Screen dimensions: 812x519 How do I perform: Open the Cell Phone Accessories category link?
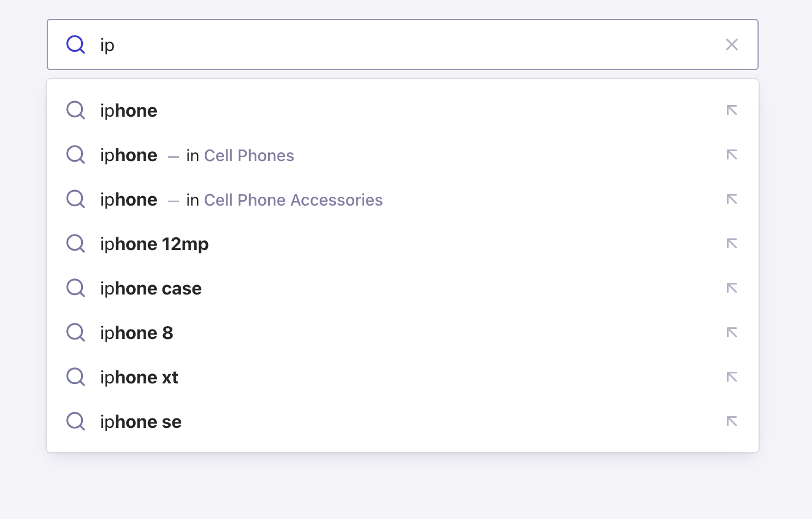294,200
